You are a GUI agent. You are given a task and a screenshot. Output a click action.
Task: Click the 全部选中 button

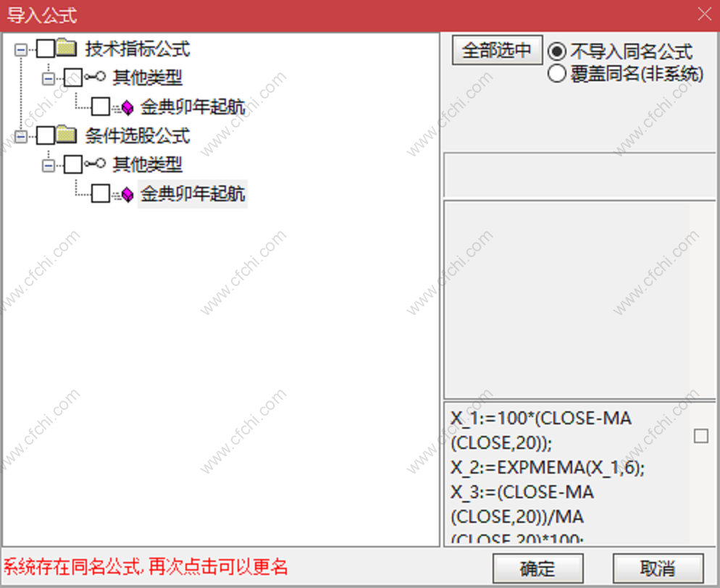click(x=497, y=50)
